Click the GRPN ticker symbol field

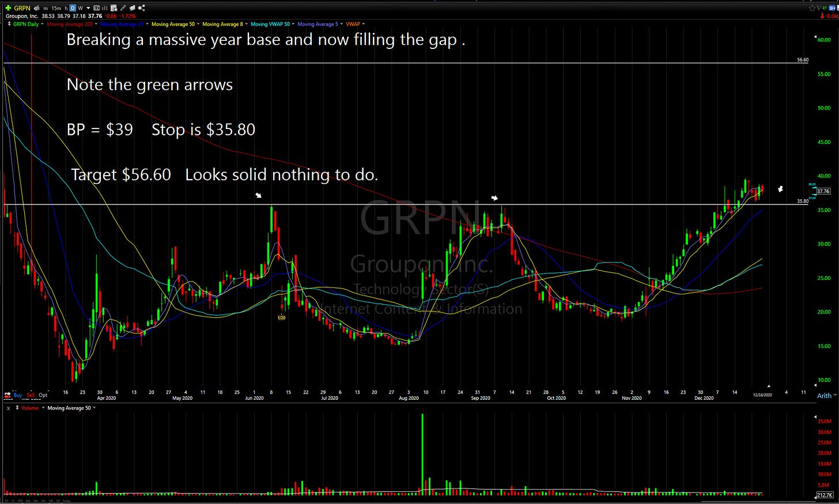22,8
